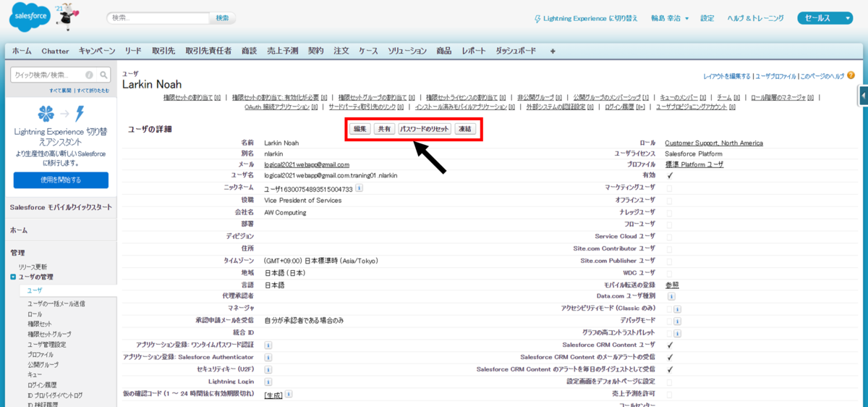Image resolution: width=868 pixels, height=407 pixels.
Task: Click レイアウトを編集する link
Action: [727, 75]
